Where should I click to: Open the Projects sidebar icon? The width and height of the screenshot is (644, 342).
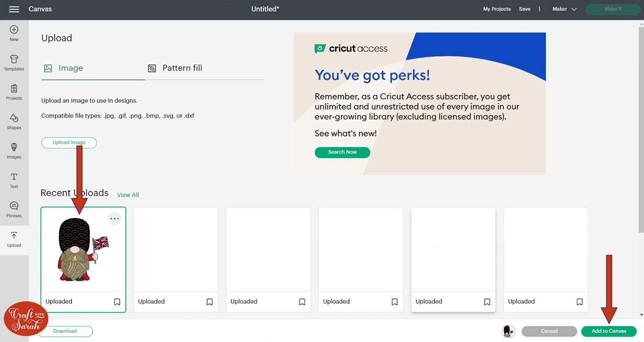14,89
